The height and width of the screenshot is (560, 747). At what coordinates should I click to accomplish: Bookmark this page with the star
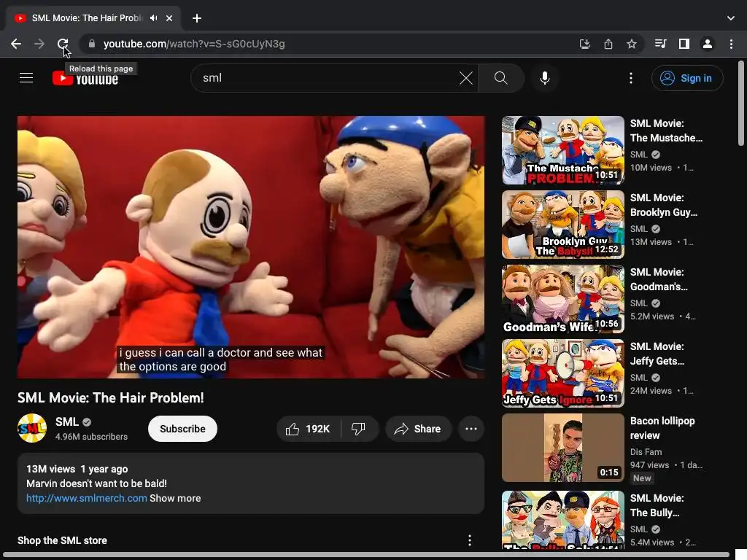631,44
